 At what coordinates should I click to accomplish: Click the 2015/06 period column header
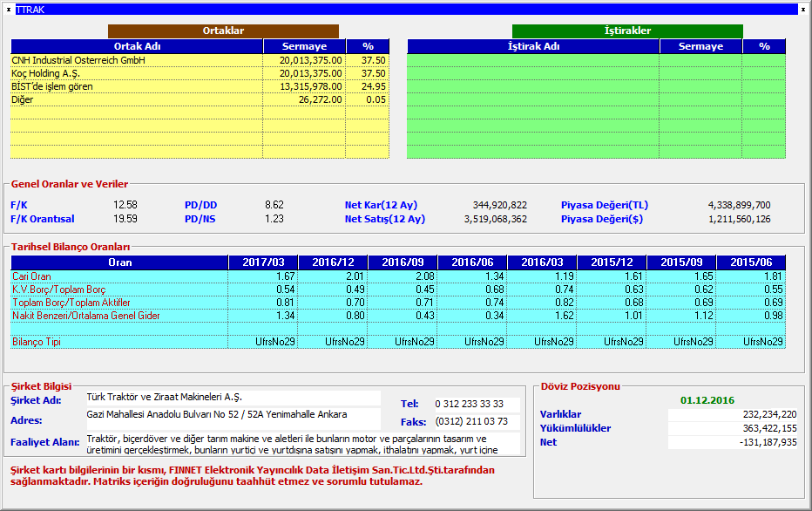[751, 262]
